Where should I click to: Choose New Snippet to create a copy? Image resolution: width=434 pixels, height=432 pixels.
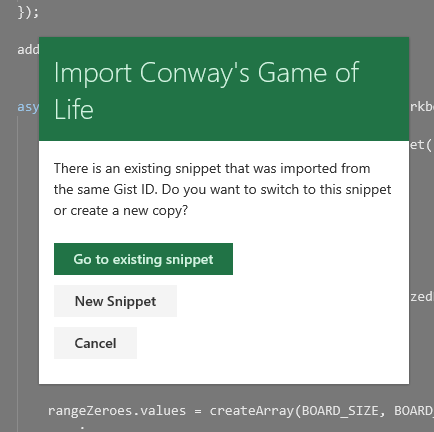115,301
